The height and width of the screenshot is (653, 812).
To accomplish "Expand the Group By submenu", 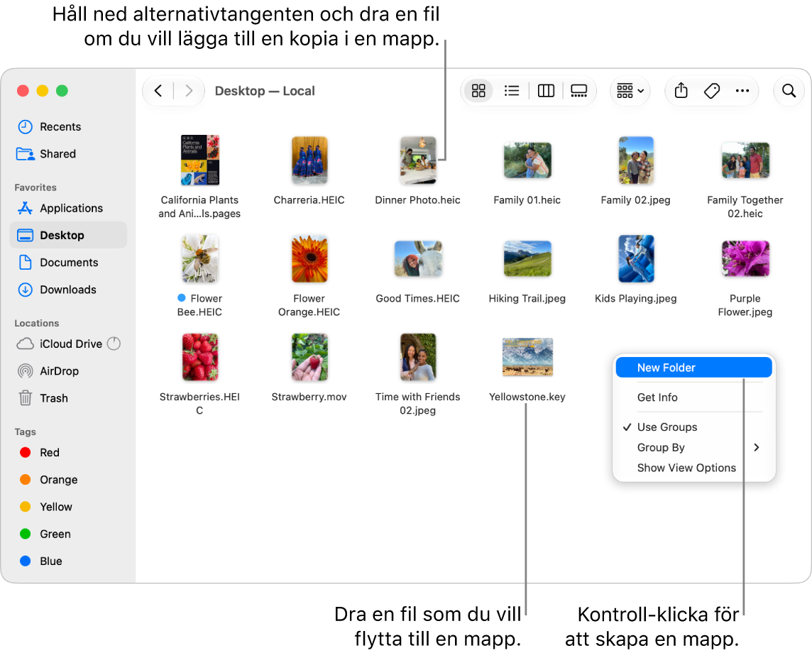I will tap(693, 447).
